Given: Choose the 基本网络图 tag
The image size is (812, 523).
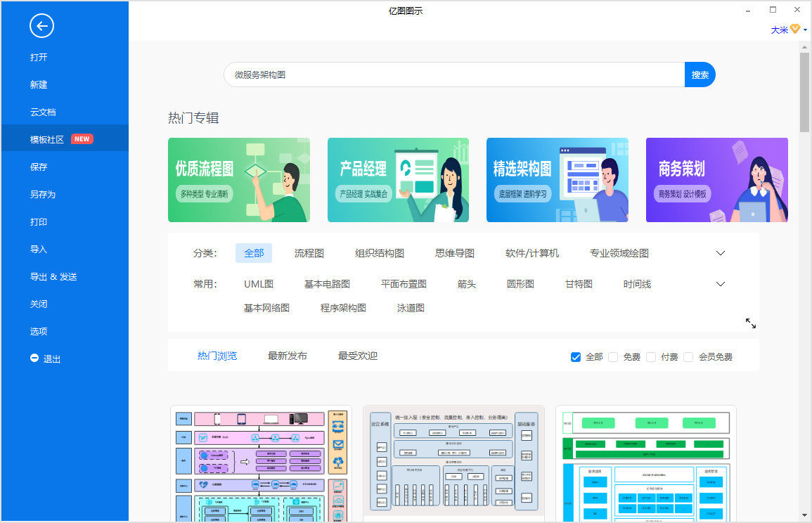Looking at the screenshot, I should (266, 308).
